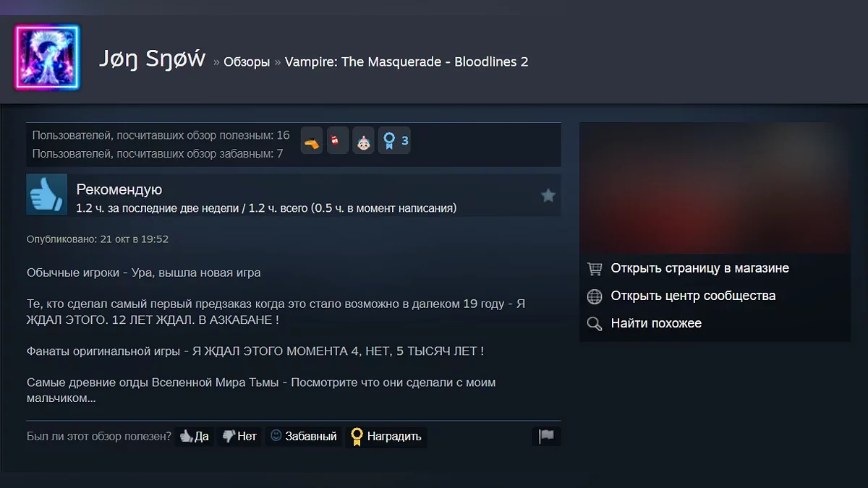Select Открыть центр сообщества

(x=693, y=296)
